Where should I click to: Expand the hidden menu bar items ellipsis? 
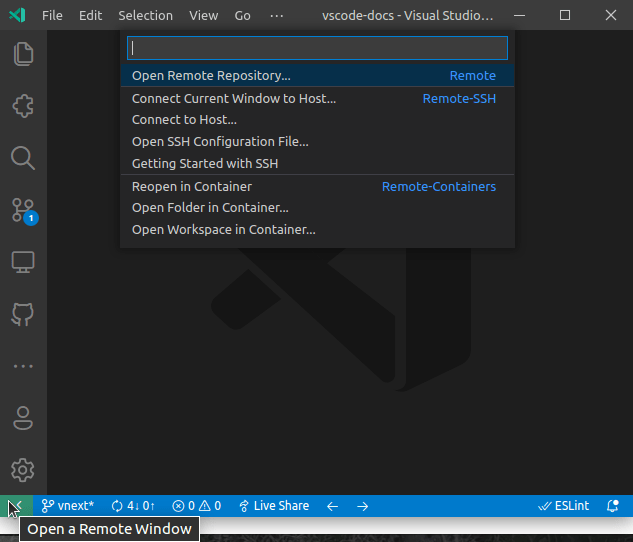[277, 16]
